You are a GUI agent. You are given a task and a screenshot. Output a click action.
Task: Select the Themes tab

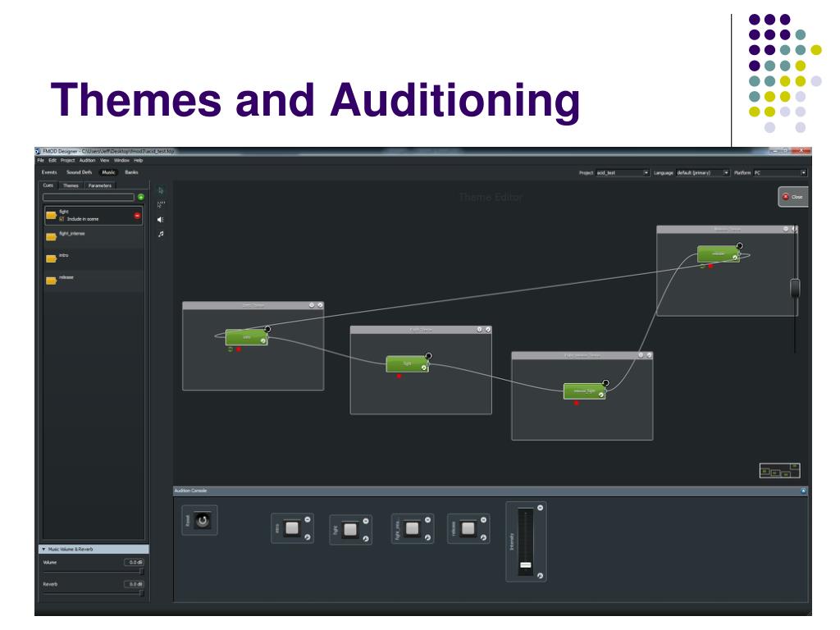pos(71,185)
